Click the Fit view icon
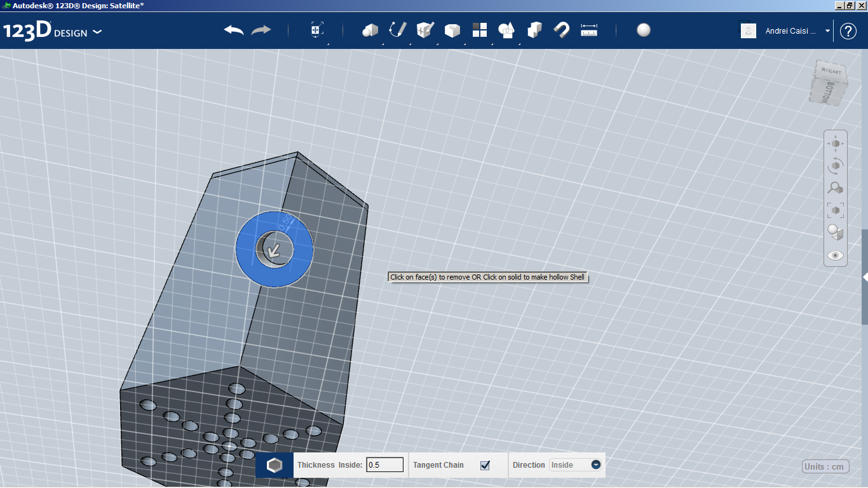The width and height of the screenshot is (868, 488). [836, 210]
